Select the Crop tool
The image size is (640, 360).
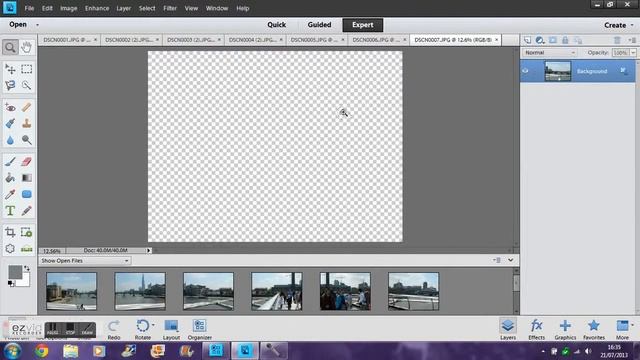click(x=10, y=233)
